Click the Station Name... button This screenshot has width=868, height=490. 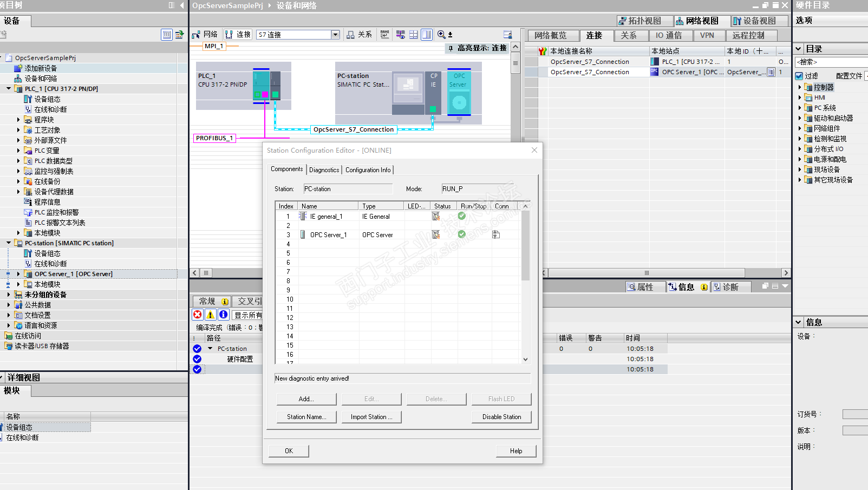tap(306, 417)
